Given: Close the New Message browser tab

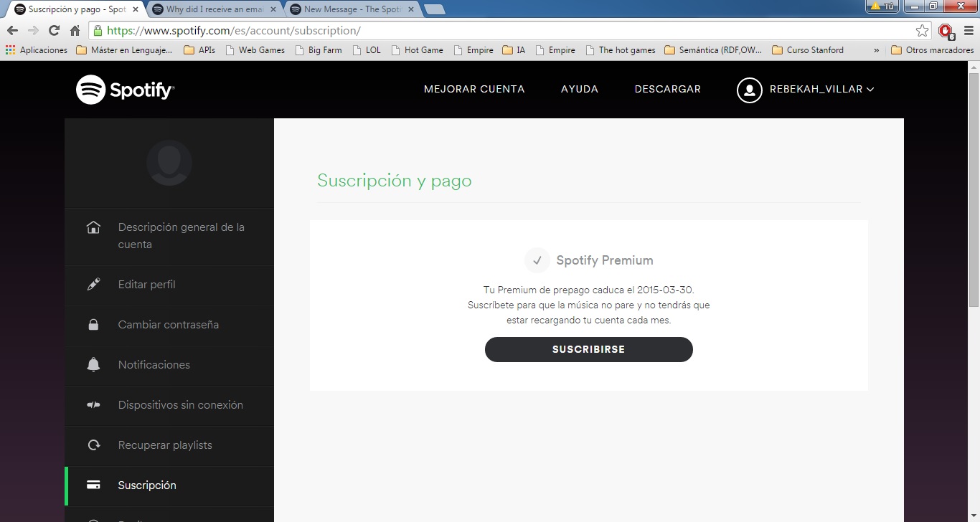Looking at the screenshot, I should click(x=411, y=9).
